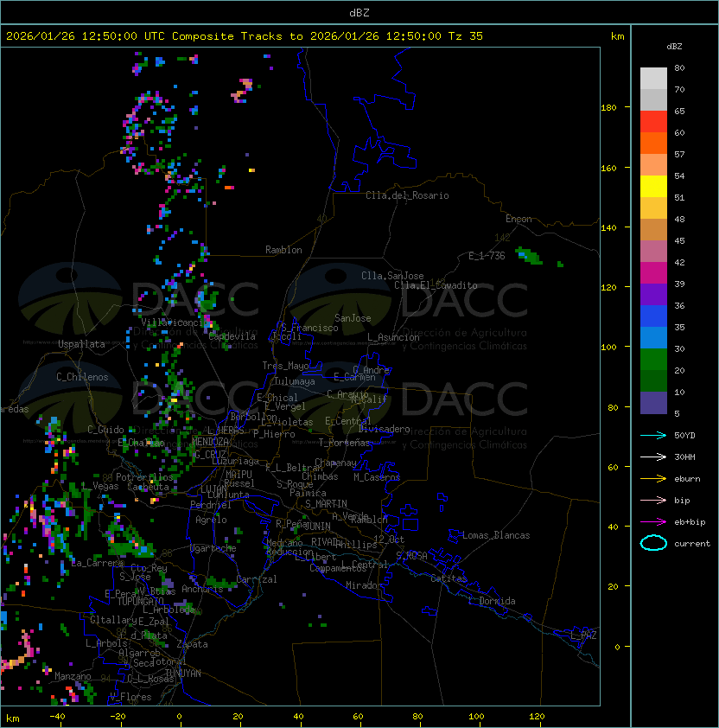Click the C_Chilenos map label
719x728 pixels.
82,377
